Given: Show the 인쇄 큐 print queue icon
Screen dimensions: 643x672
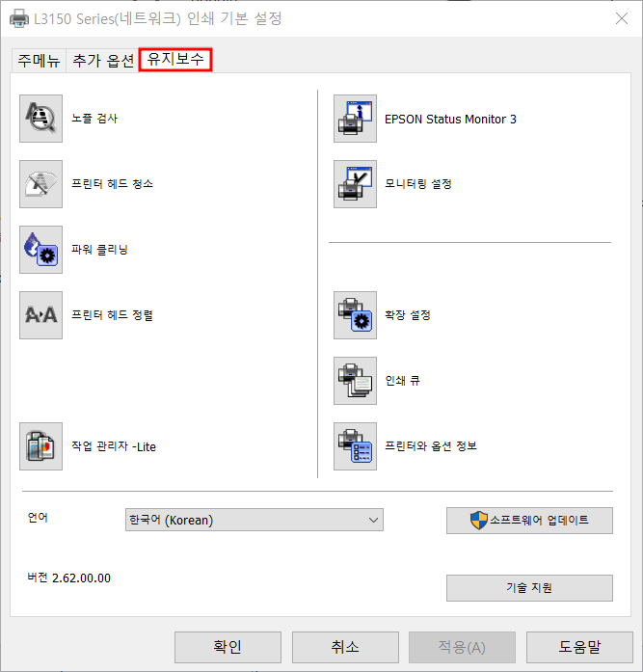Looking at the screenshot, I should tap(355, 381).
